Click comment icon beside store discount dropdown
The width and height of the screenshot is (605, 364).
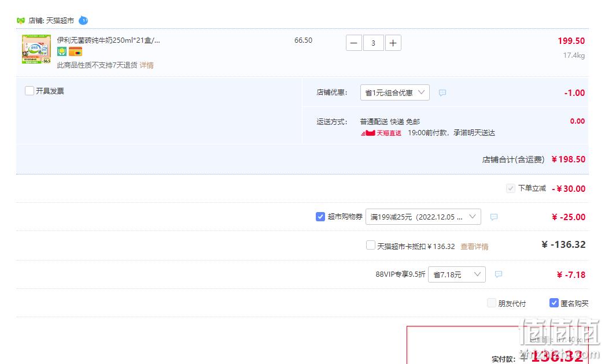point(442,92)
